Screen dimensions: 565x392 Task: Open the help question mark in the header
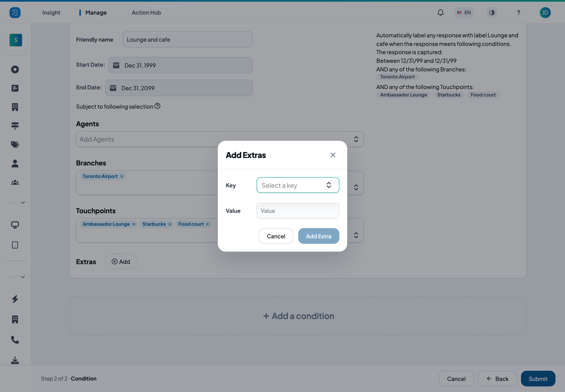[x=518, y=13]
